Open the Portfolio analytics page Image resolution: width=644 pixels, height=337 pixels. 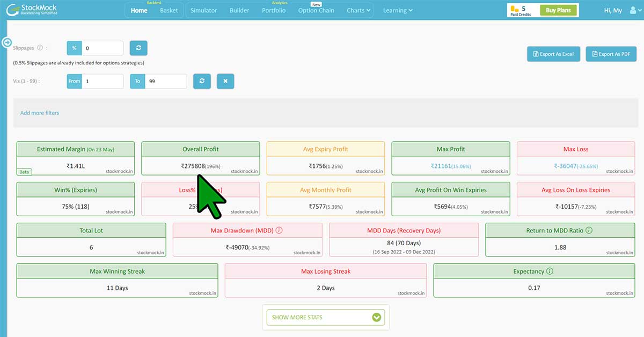(x=274, y=10)
